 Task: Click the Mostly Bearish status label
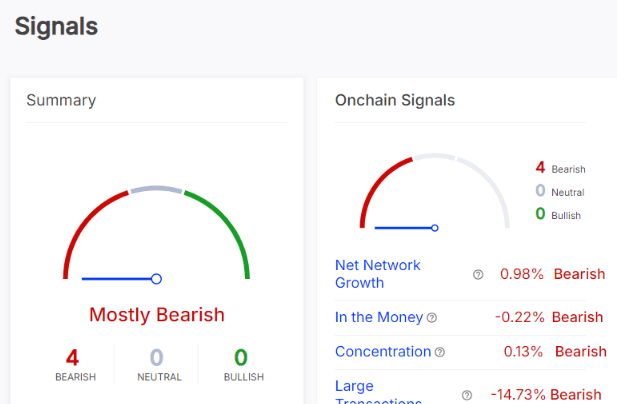point(157,315)
